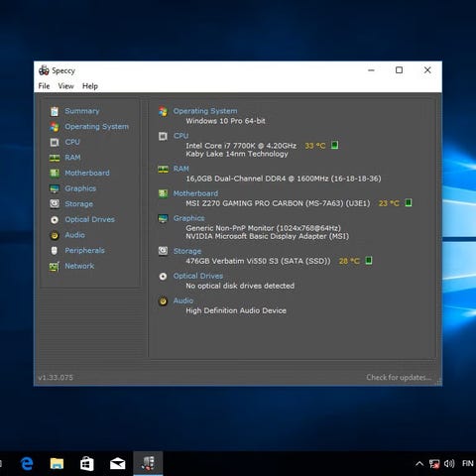Click the version number v1.33.075
Screen dimensions: 476x476
[x=56, y=378]
